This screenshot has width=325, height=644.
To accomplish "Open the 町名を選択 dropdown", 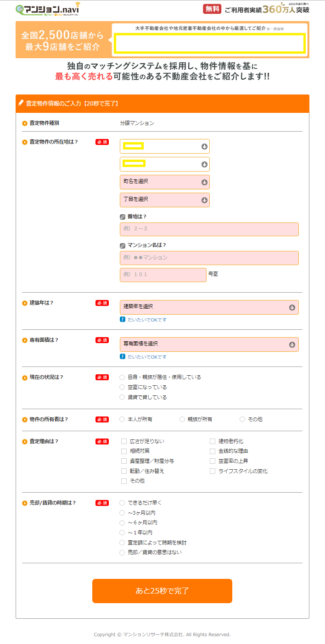I will click(x=164, y=182).
